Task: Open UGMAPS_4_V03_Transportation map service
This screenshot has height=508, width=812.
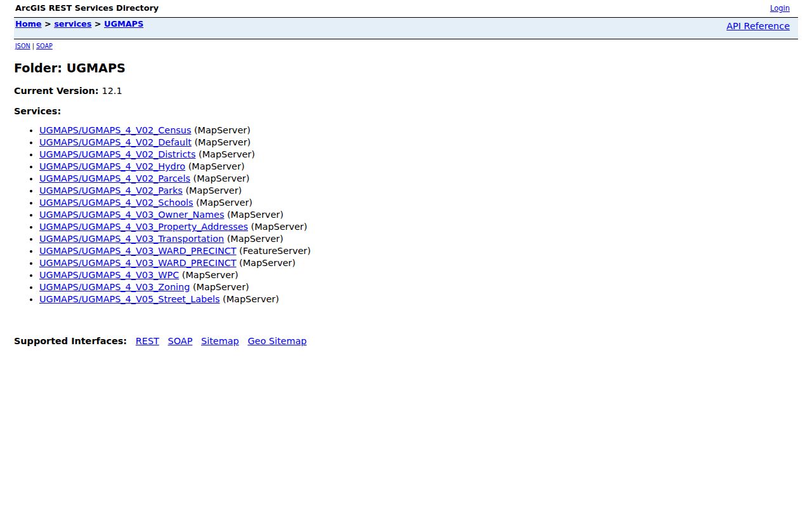Action: click(132, 239)
